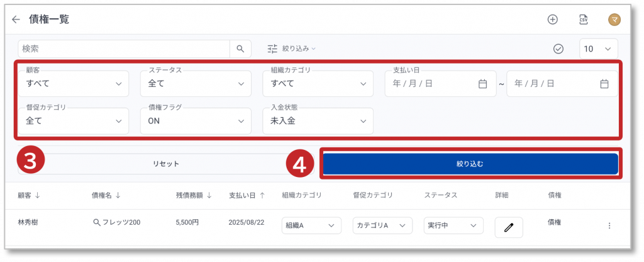This screenshot has height=262, width=644.
Task: Open the 顧客 filter dropdown
Action: [x=73, y=84]
